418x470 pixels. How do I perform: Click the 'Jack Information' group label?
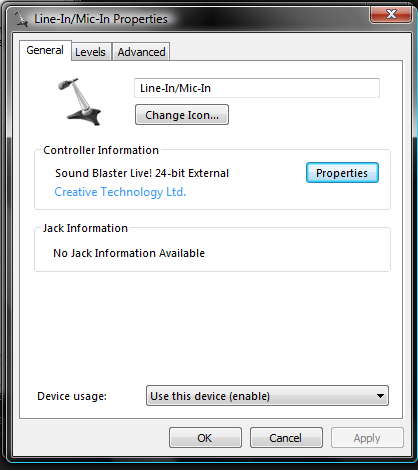[x=85, y=228]
